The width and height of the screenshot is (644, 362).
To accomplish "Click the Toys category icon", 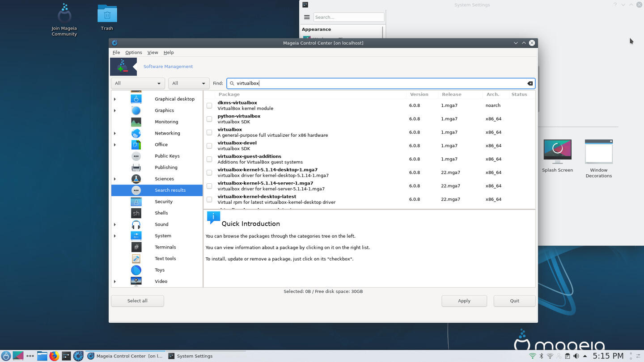I will [136, 270].
